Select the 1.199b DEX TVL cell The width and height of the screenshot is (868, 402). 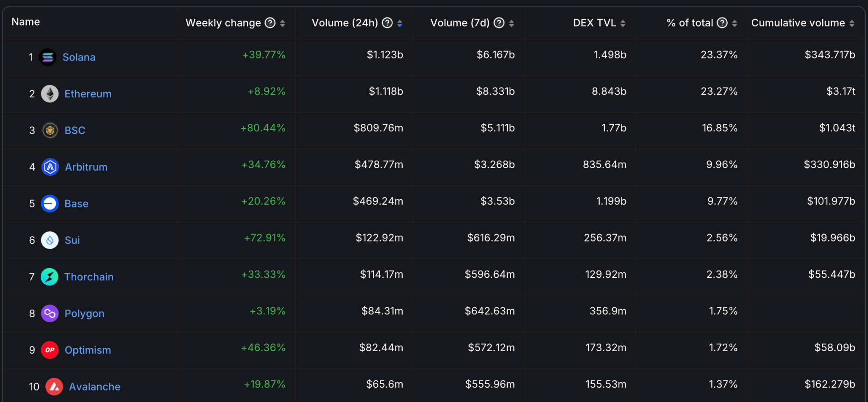coord(611,201)
